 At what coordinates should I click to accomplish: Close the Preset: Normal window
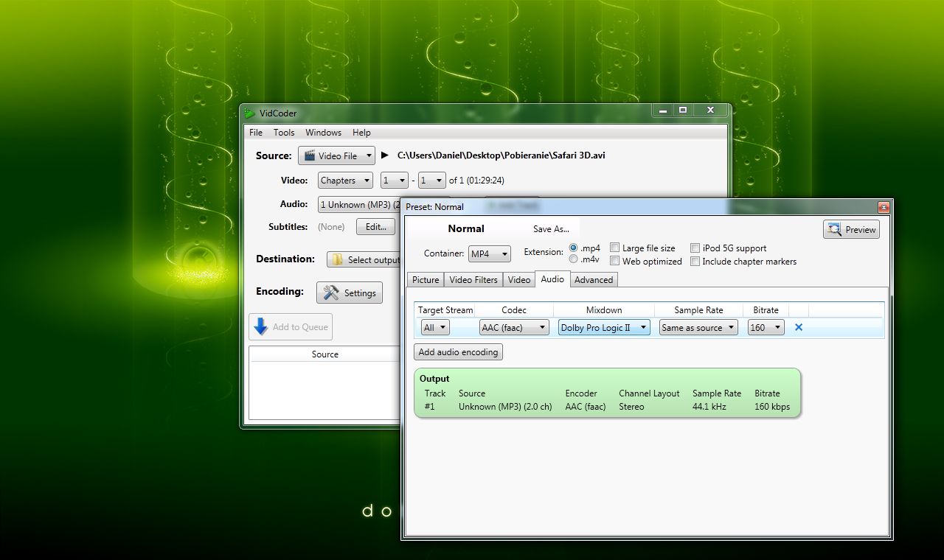pyautogui.click(x=884, y=207)
